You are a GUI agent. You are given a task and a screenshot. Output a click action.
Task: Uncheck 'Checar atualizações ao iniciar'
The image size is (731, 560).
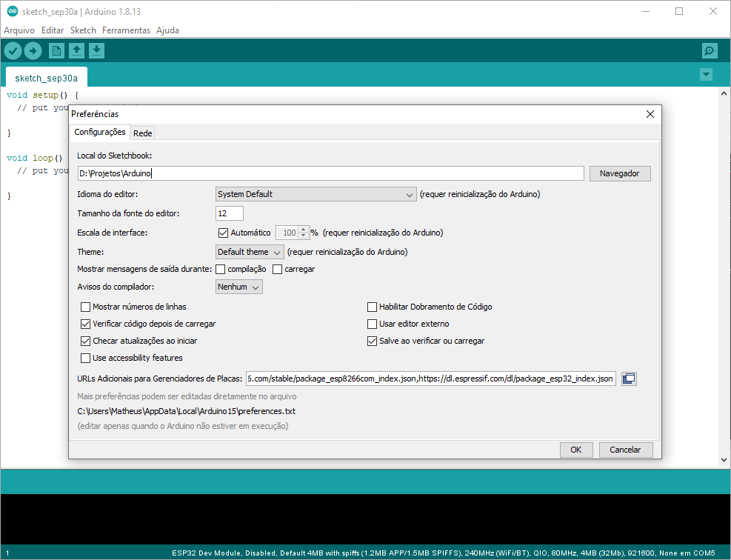coord(85,341)
